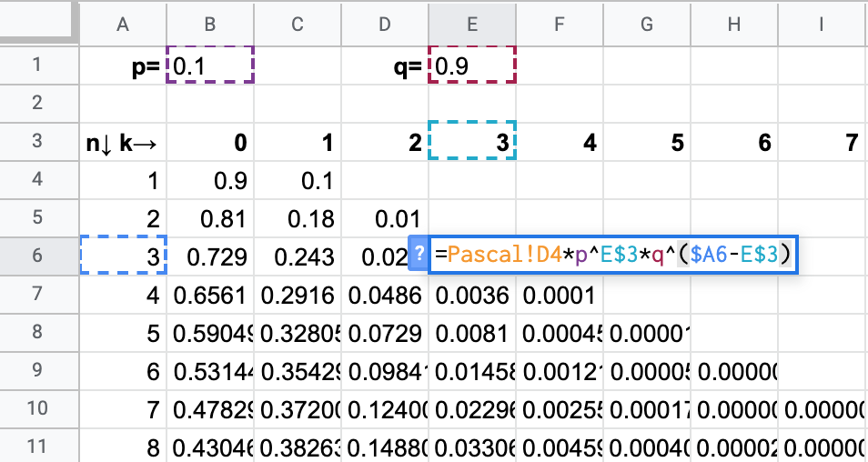This screenshot has width=868, height=462.
Task: Click cell B1 containing 0.1
Action: click(210, 65)
